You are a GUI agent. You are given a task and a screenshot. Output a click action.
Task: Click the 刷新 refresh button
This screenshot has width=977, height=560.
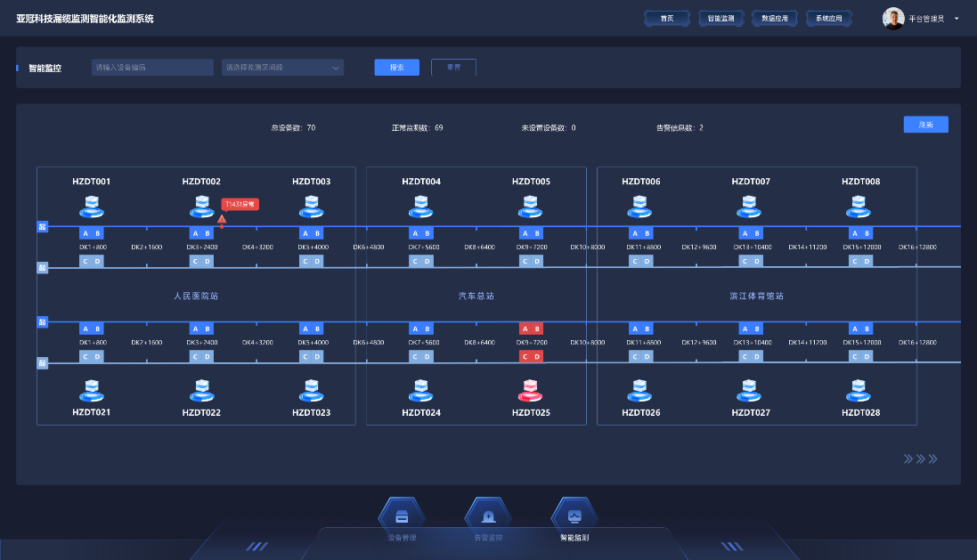click(925, 126)
